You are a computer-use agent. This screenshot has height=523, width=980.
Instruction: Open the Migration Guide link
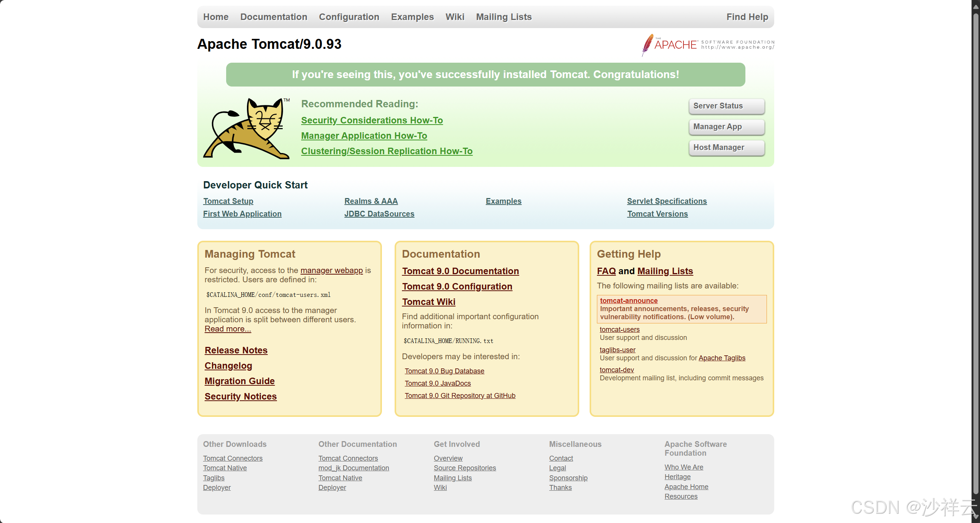[240, 381]
